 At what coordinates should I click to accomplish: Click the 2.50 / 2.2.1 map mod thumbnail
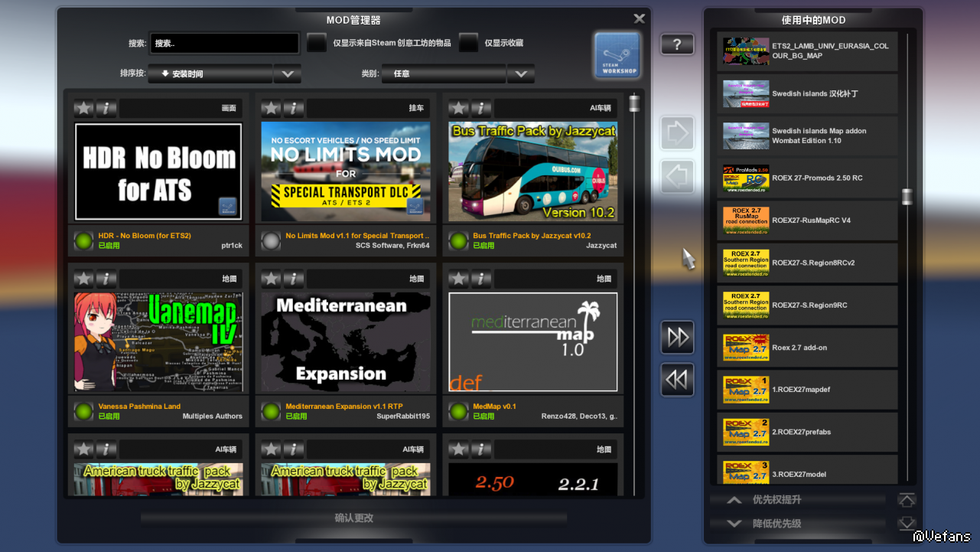[533, 479]
